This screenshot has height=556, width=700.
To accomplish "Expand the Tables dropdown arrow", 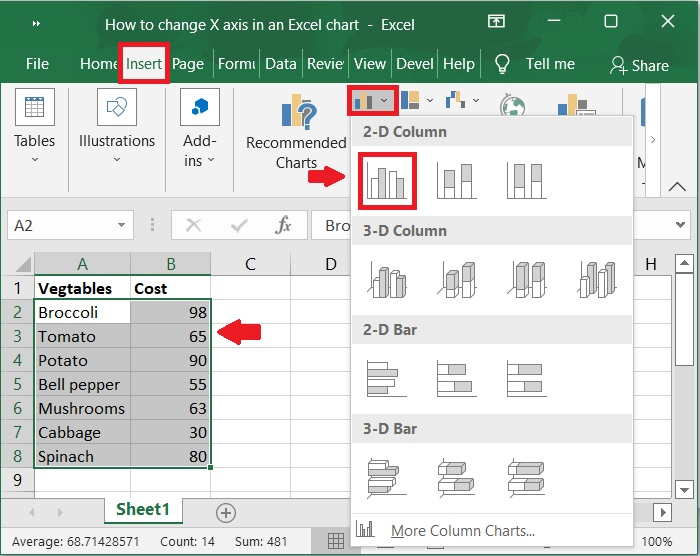I will click(35, 160).
